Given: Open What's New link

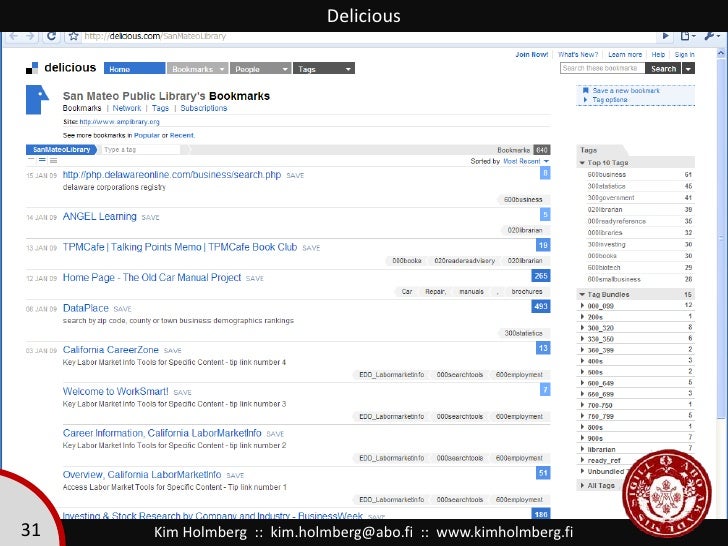Looking at the screenshot, I should click(578, 55).
